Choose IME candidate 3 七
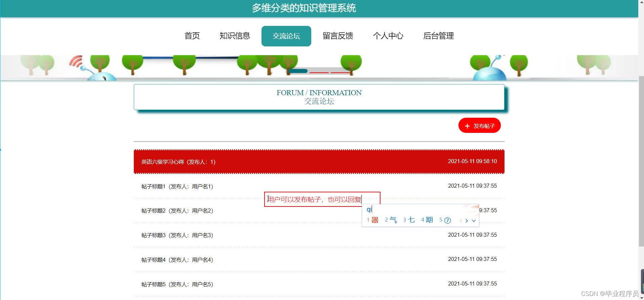Screen dimensions: 644x300 point(409,220)
